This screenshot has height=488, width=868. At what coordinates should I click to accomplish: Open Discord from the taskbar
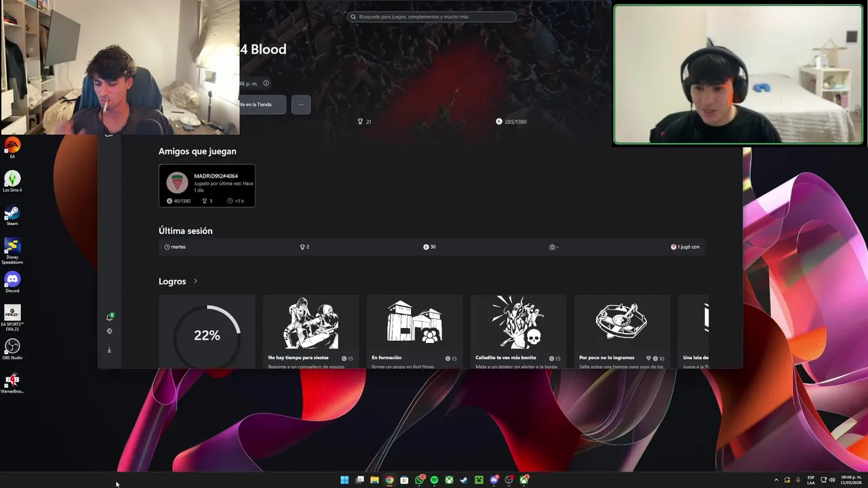click(494, 480)
